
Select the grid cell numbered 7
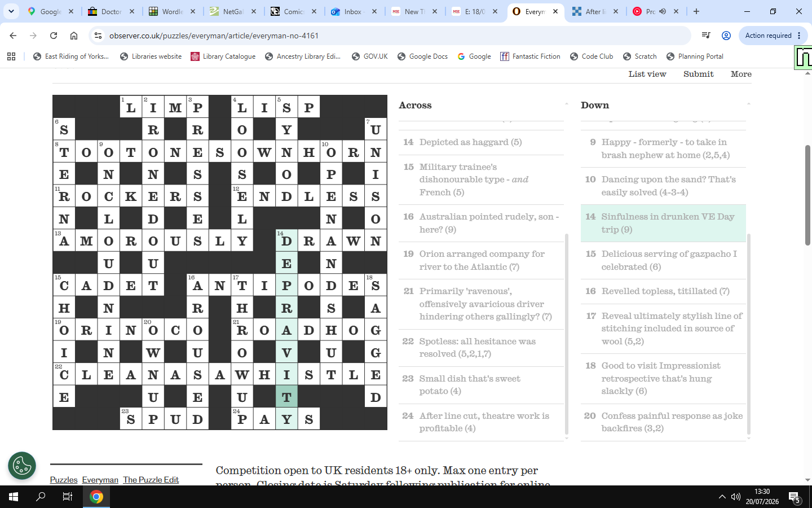tap(376, 129)
